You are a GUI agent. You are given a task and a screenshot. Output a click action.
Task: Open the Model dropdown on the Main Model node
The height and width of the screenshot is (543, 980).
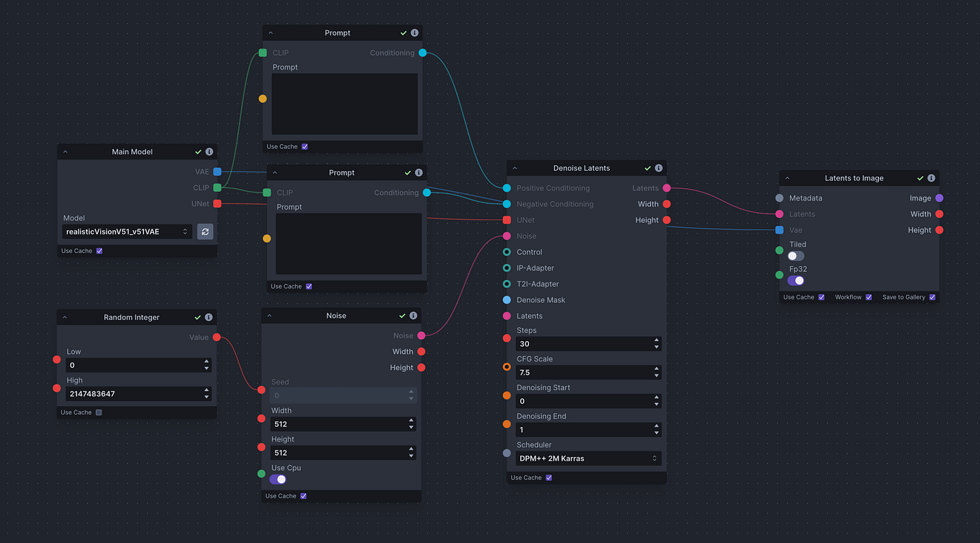click(126, 231)
